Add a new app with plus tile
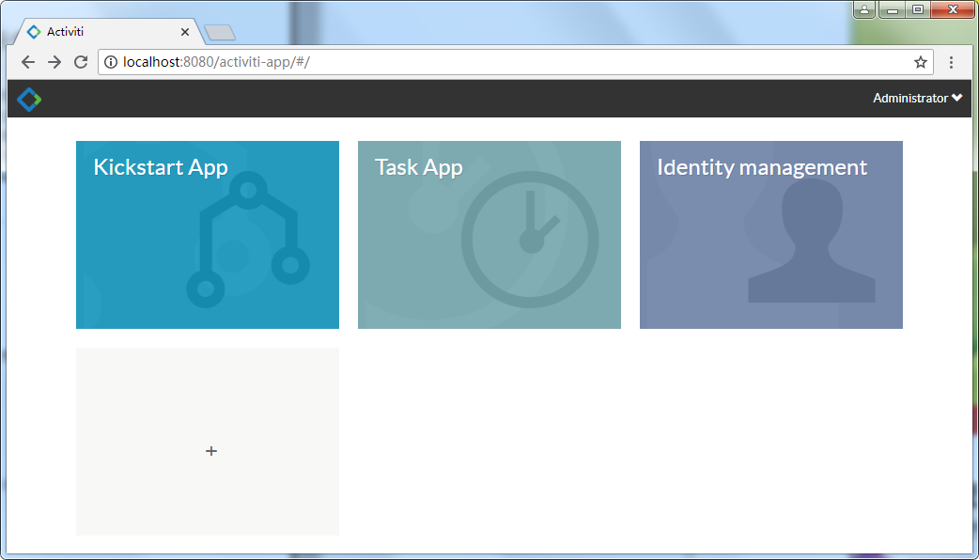 pos(208,442)
